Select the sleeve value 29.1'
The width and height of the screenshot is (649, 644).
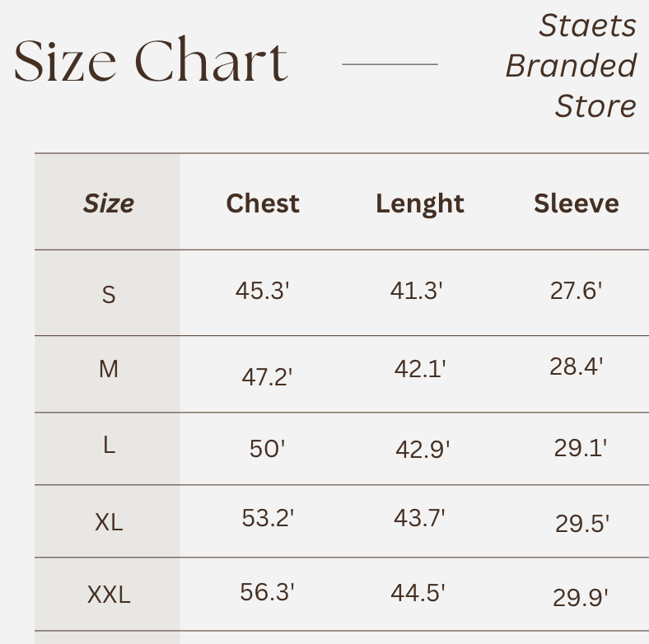(x=581, y=448)
